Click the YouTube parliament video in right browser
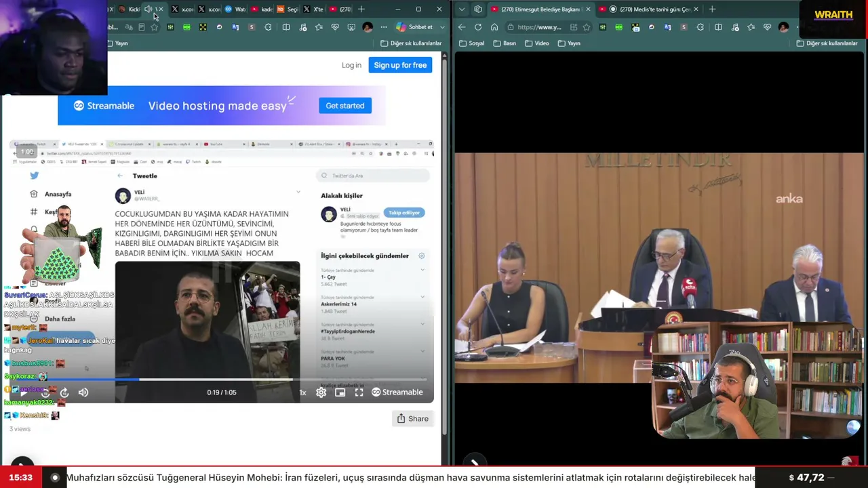 coord(659,268)
